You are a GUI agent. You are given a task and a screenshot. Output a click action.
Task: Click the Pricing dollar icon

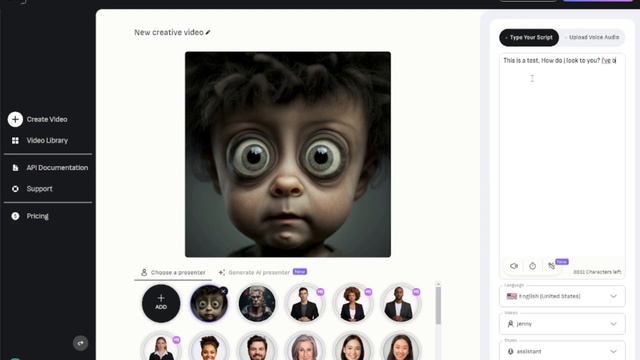click(x=15, y=216)
